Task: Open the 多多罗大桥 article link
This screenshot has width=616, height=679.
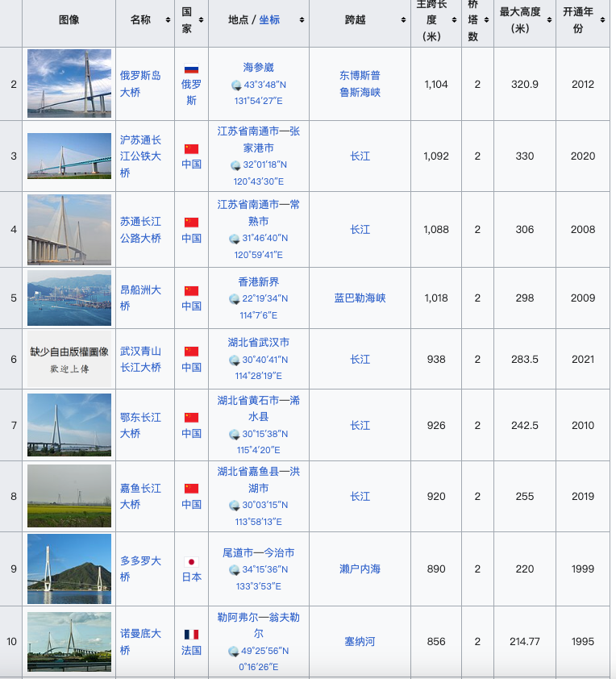Action: point(140,569)
